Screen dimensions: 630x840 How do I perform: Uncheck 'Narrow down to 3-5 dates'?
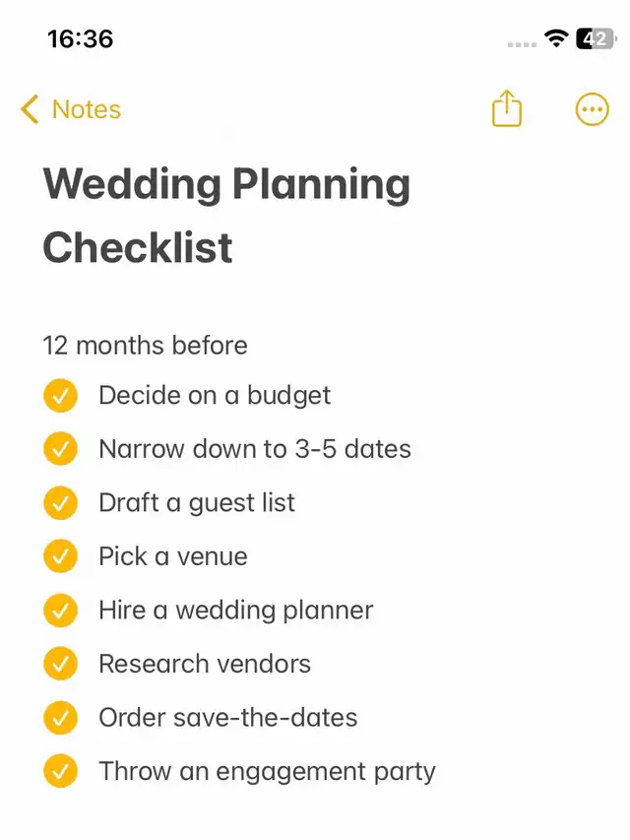(60, 449)
